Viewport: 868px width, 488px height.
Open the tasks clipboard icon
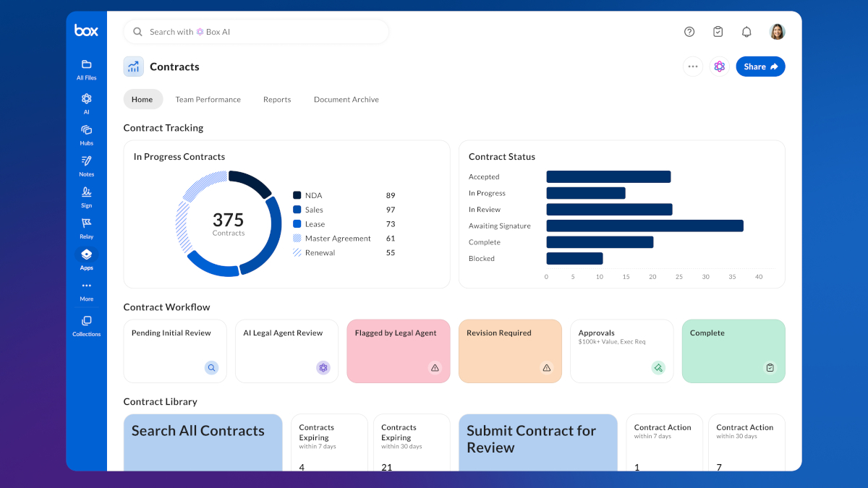tap(718, 32)
